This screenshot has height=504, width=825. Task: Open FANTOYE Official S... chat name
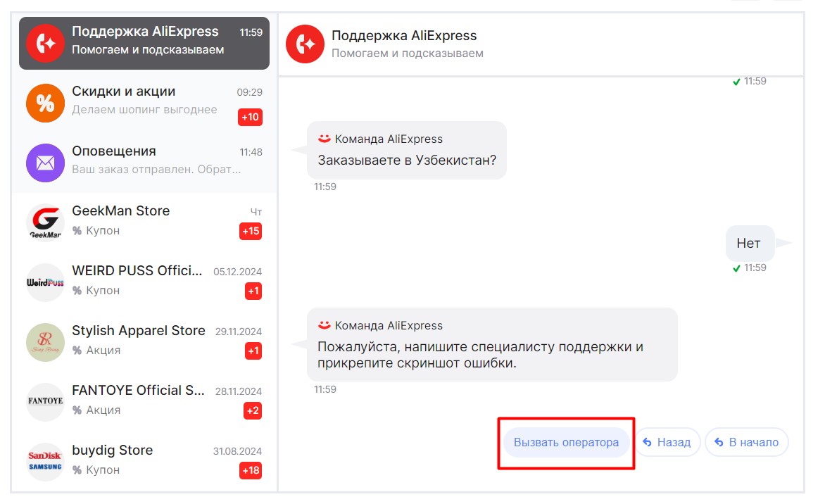138,391
